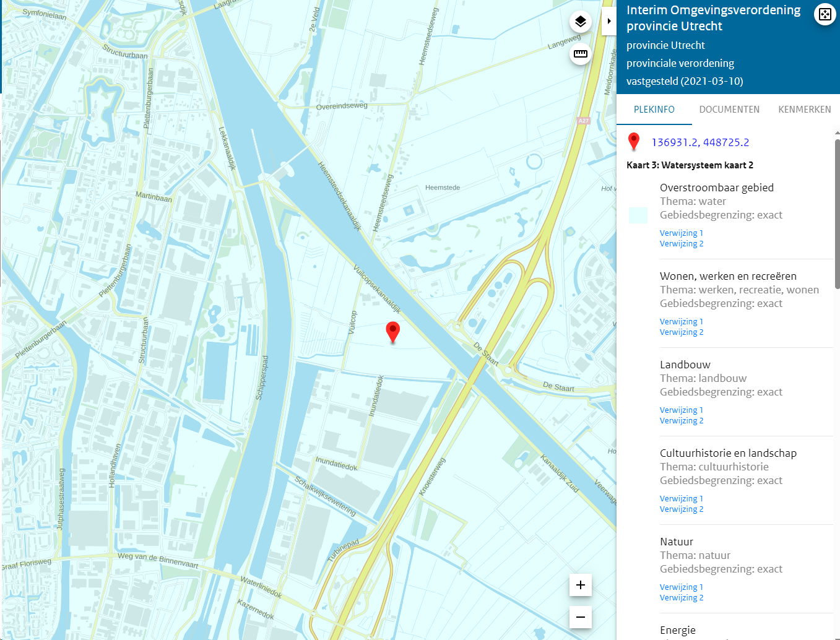Zoom out with the minus button
Viewport: 840px width, 640px height.
point(581,617)
